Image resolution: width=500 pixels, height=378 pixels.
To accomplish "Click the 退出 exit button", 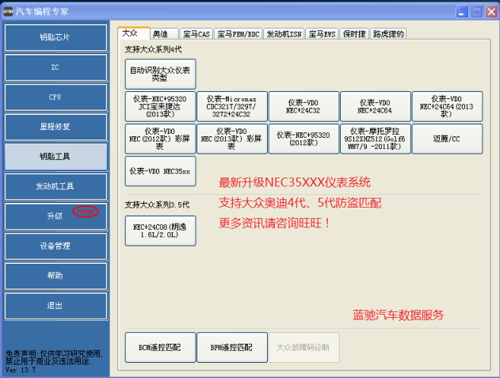I will click(56, 306).
